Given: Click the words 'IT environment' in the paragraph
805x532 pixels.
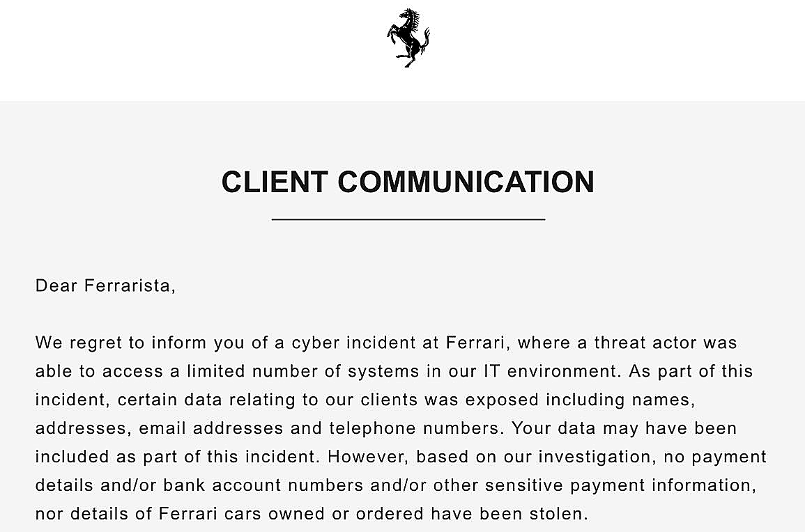Looking at the screenshot, I should click(x=551, y=371).
